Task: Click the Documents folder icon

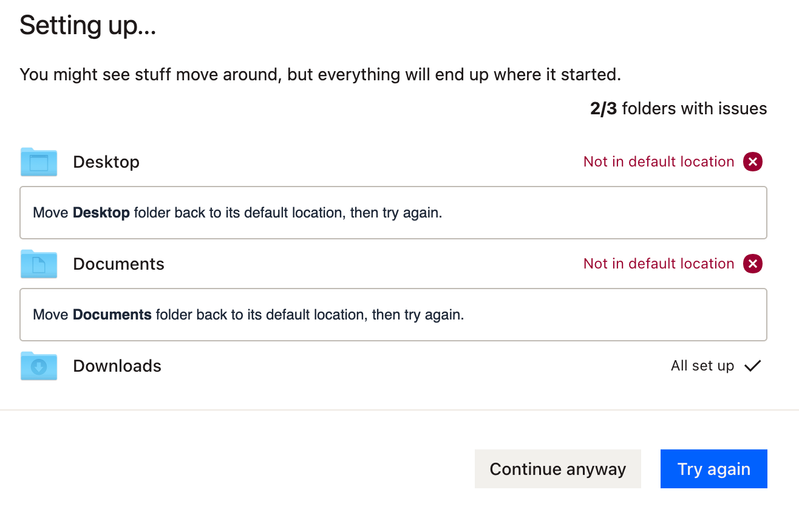Action: 39,264
